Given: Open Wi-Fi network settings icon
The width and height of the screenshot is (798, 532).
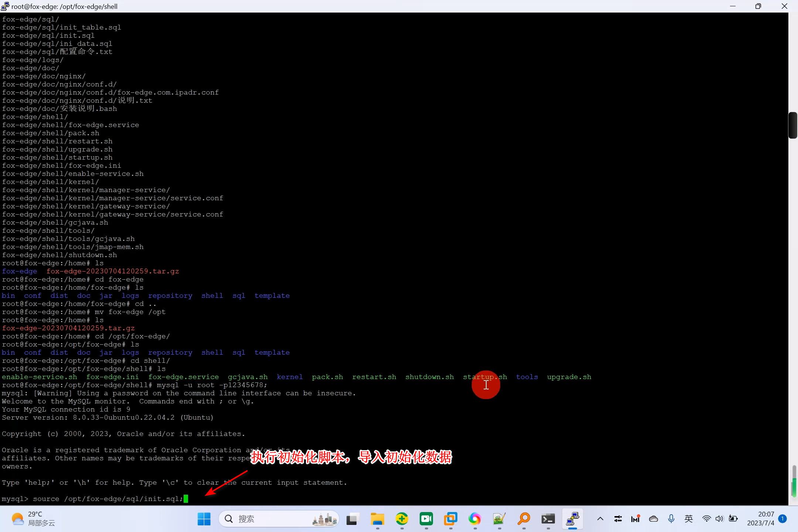Looking at the screenshot, I should pyautogui.click(x=706, y=519).
